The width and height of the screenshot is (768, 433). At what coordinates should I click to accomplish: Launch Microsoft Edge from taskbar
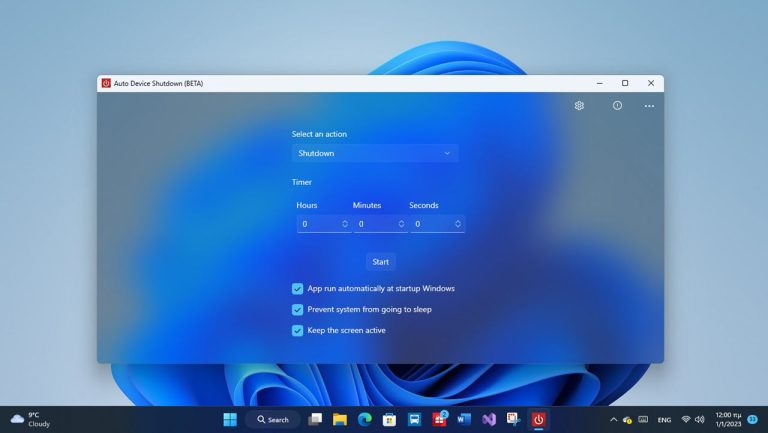pos(365,419)
